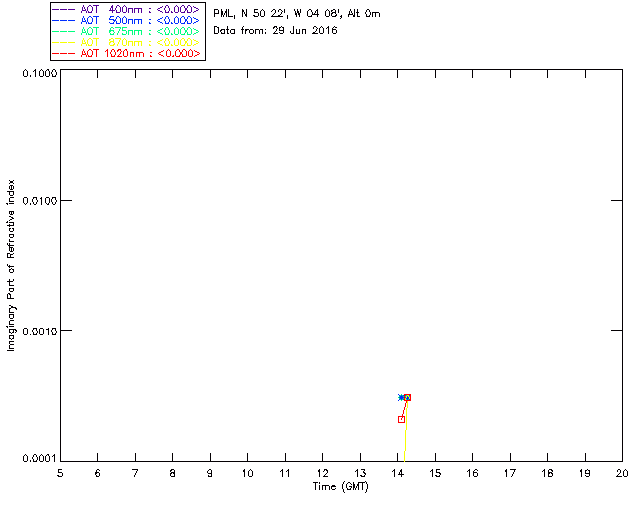Select the AOT 400nm purple legend entry
This screenshot has height=512, width=640.
point(126,9)
